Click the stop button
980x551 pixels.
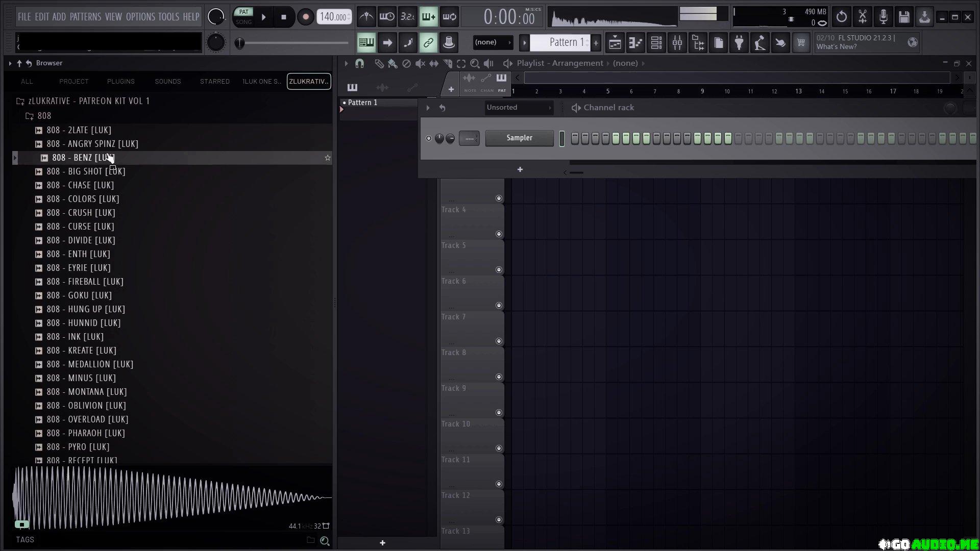pos(284,17)
